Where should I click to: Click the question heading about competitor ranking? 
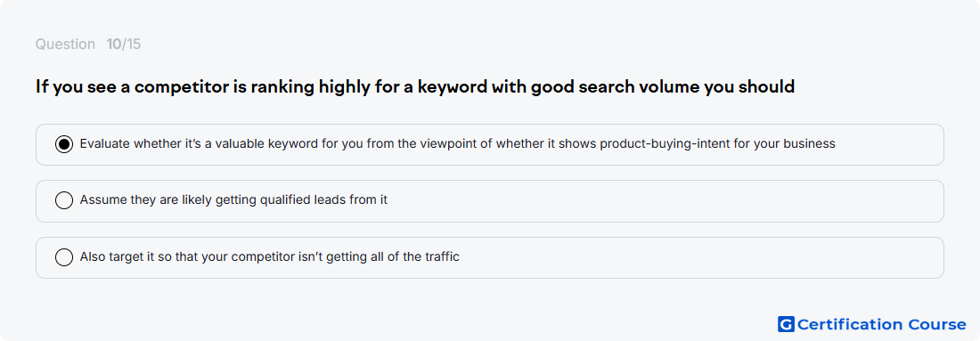click(415, 87)
